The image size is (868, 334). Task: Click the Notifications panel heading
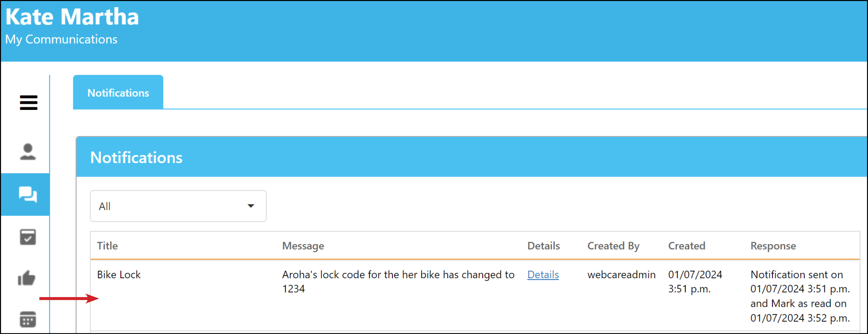point(136,157)
